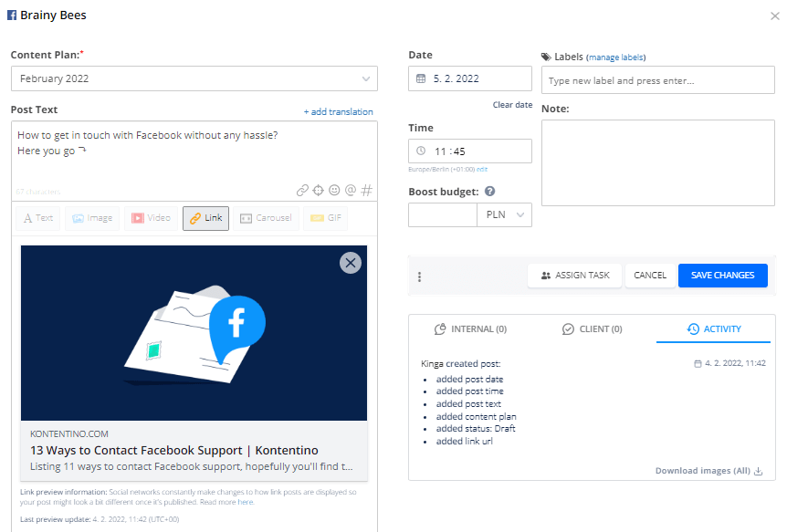Image resolution: width=787 pixels, height=532 pixels.
Task: Switch to the INTERNAL (0) comments tab
Action: pyautogui.click(x=470, y=329)
